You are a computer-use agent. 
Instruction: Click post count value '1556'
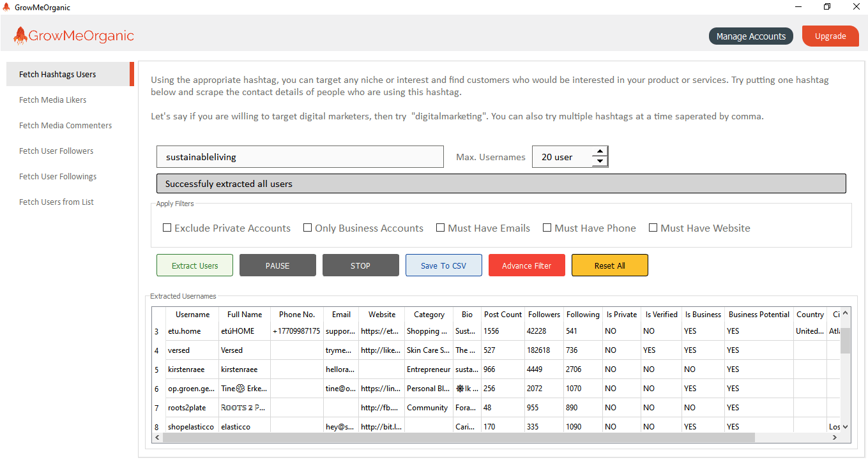pos(503,331)
